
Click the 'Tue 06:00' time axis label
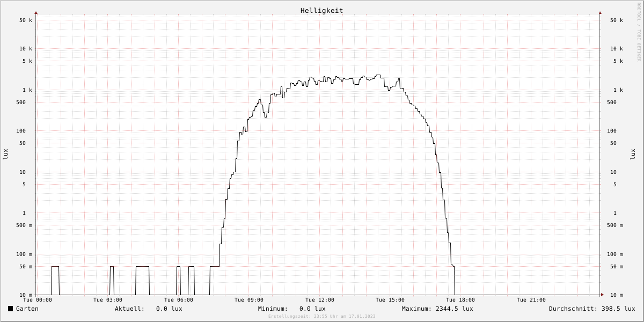pyautogui.click(x=179, y=300)
